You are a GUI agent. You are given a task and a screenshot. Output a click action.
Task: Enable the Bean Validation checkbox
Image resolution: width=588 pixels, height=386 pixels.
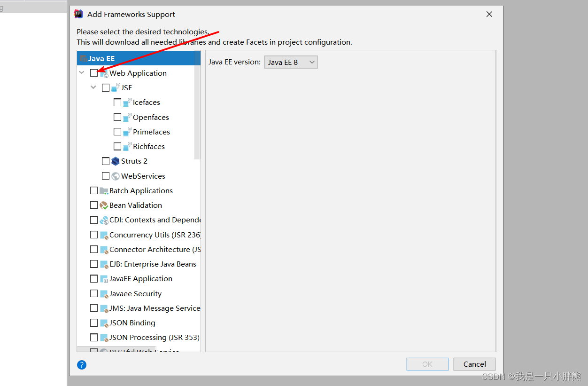94,205
